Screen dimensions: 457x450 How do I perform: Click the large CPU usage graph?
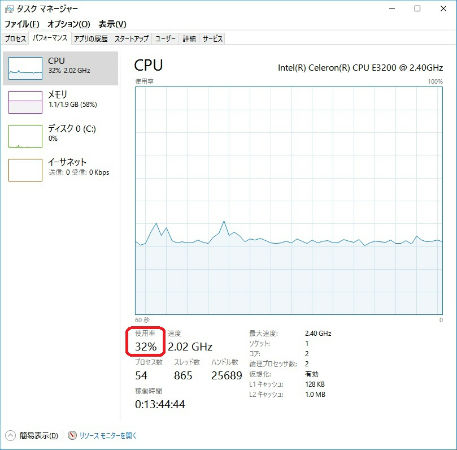[289, 200]
